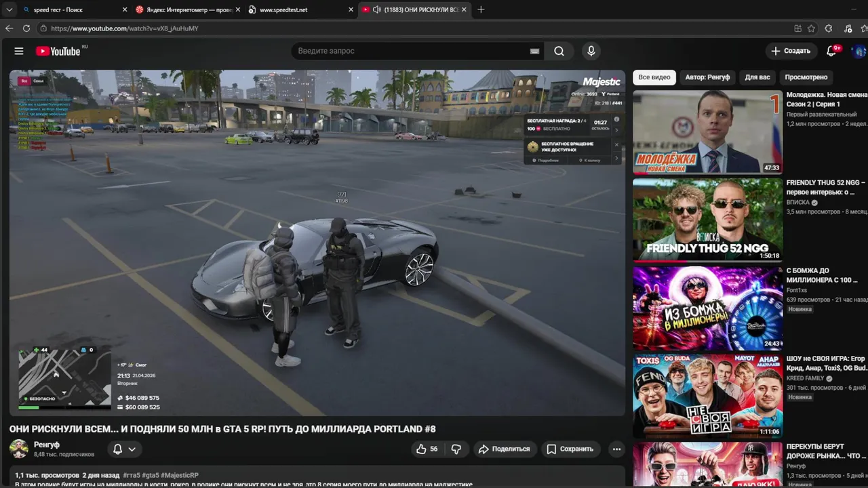Add page to favorites with star icon
The image size is (868, 488).
click(x=812, y=28)
